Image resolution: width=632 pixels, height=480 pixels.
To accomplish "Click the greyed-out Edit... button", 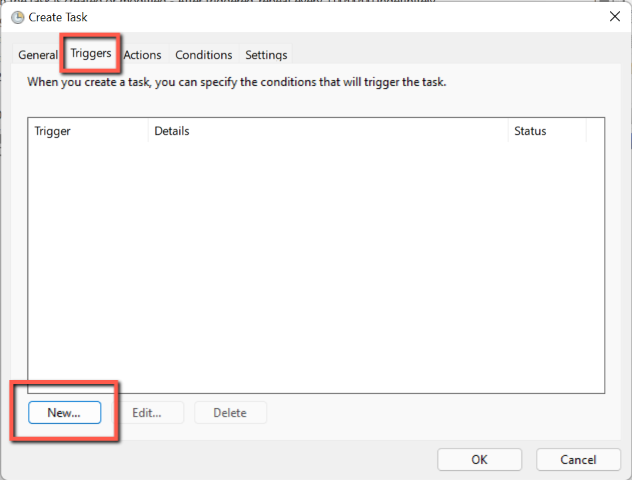I will tap(146, 412).
